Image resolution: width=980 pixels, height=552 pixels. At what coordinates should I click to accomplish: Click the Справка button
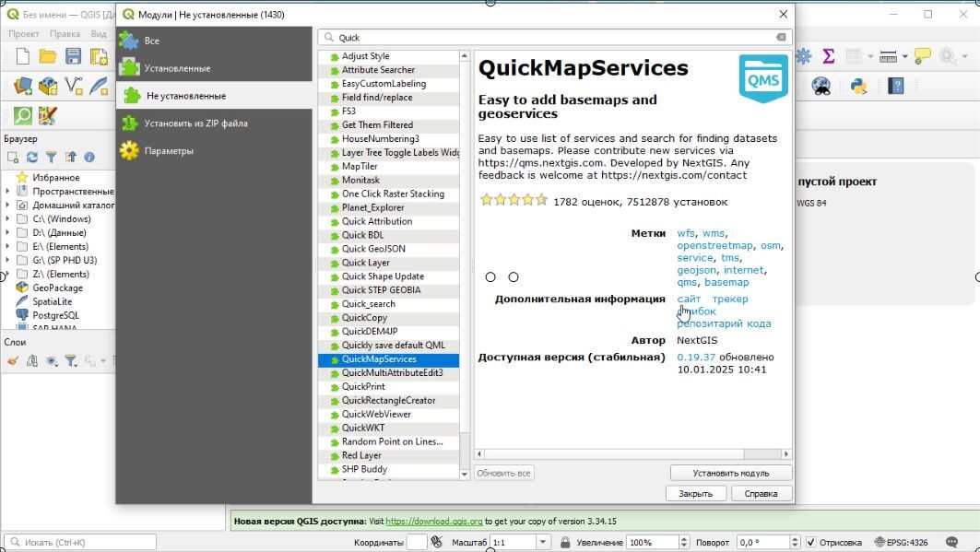point(761,493)
